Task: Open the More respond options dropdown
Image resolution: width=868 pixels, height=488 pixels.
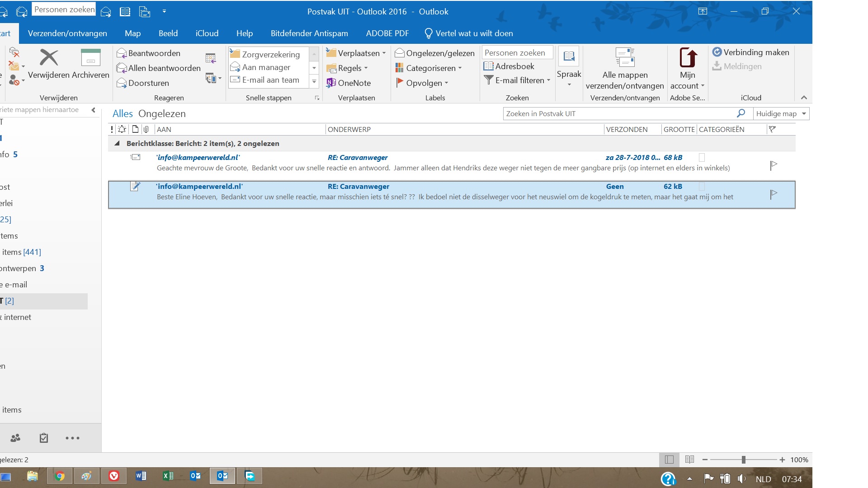Action: point(213,78)
